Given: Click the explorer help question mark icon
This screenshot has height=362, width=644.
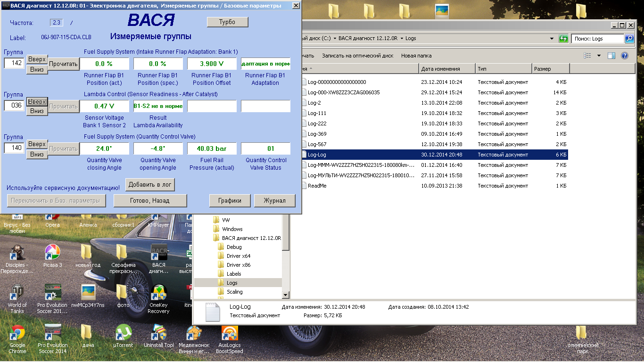Looking at the screenshot, I should 625,56.
